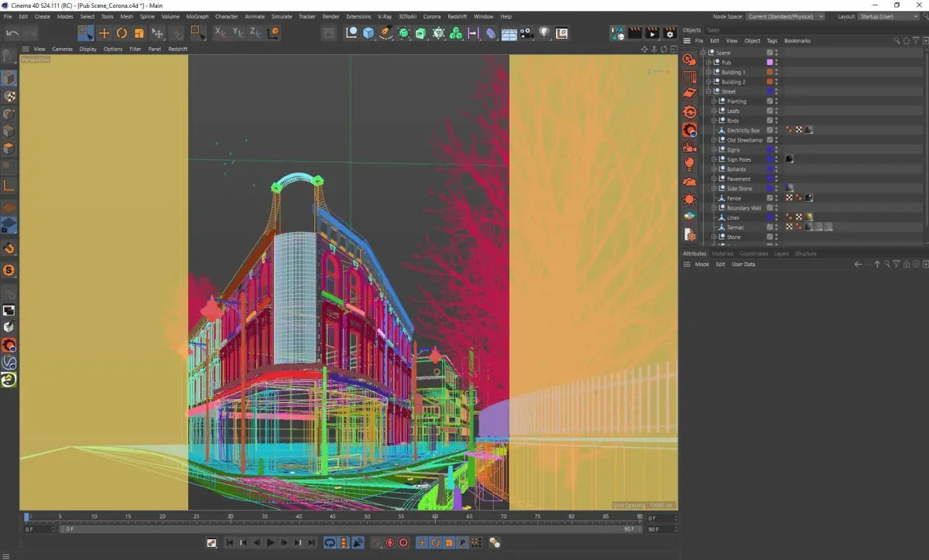This screenshot has height=560, width=929.
Task: Click the Undo arrow in the top toolbar
Action: coord(12,32)
